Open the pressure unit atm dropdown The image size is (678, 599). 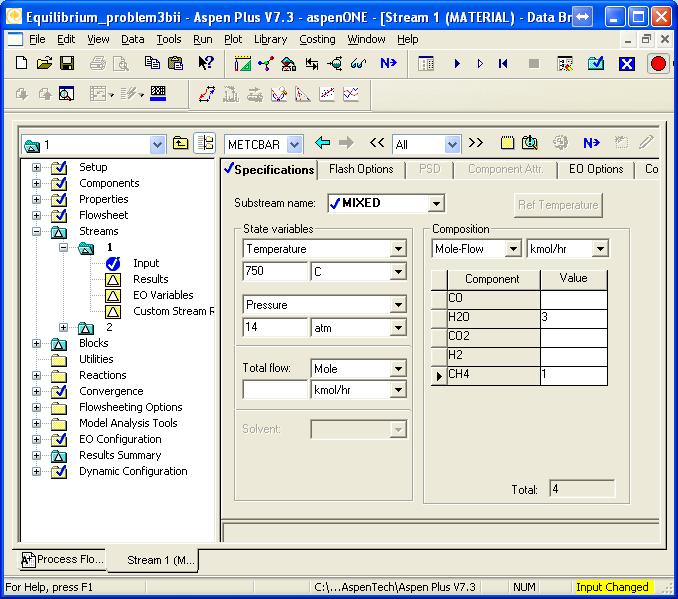(x=398, y=327)
